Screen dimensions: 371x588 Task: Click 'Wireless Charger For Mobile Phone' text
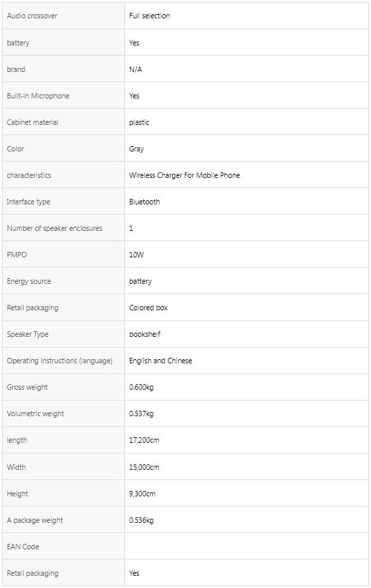185,175
